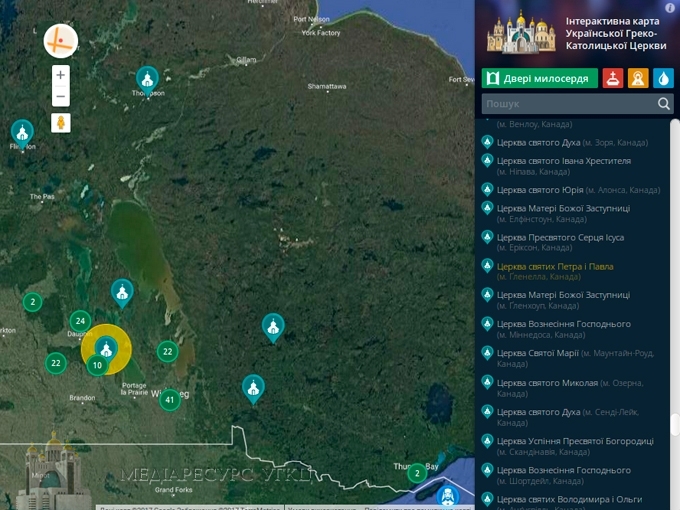This screenshot has width=680, height=510.
Task: Click the info icon in top corner
Action: (670, 8)
